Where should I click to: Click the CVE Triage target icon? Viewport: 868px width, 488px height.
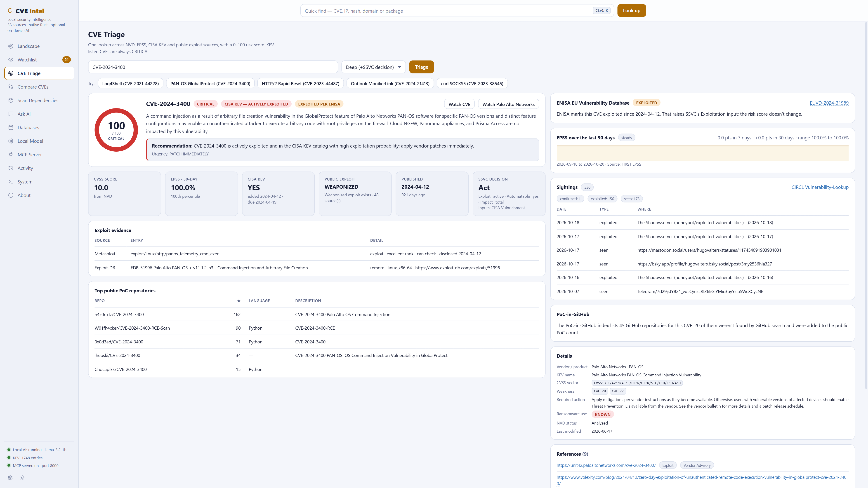point(11,73)
